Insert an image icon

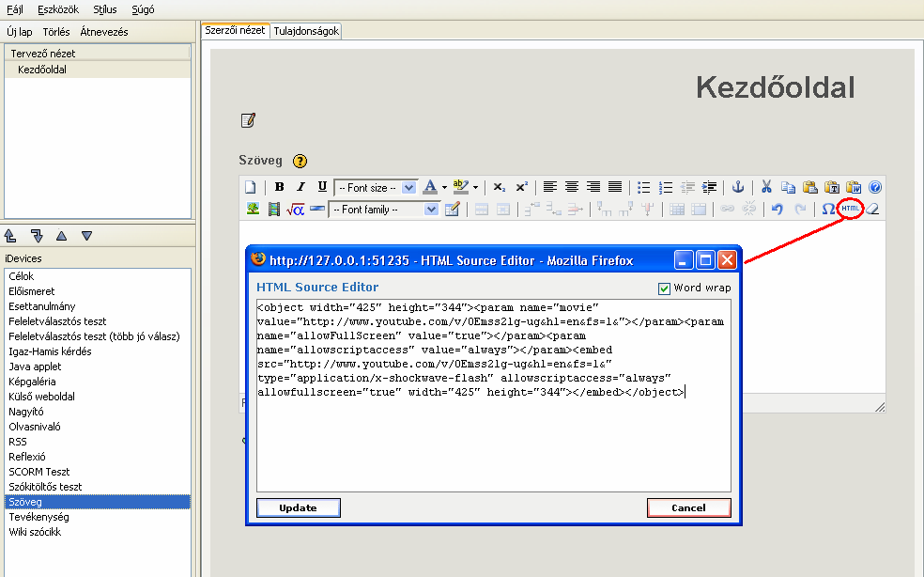253,209
